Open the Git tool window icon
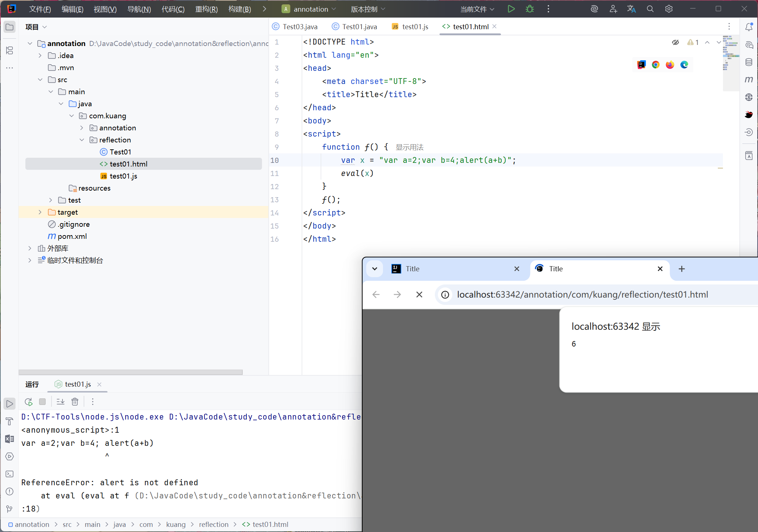 click(x=9, y=509)
